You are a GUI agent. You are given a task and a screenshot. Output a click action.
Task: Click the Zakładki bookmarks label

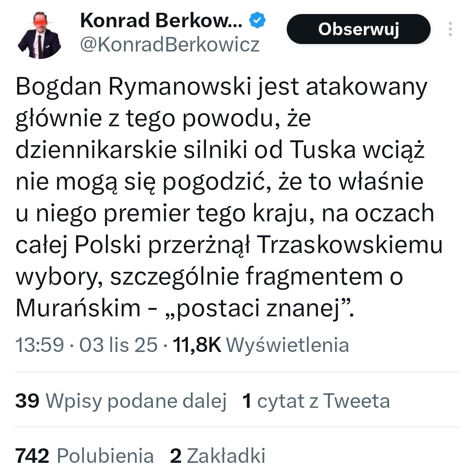click(x=226, y=456)
